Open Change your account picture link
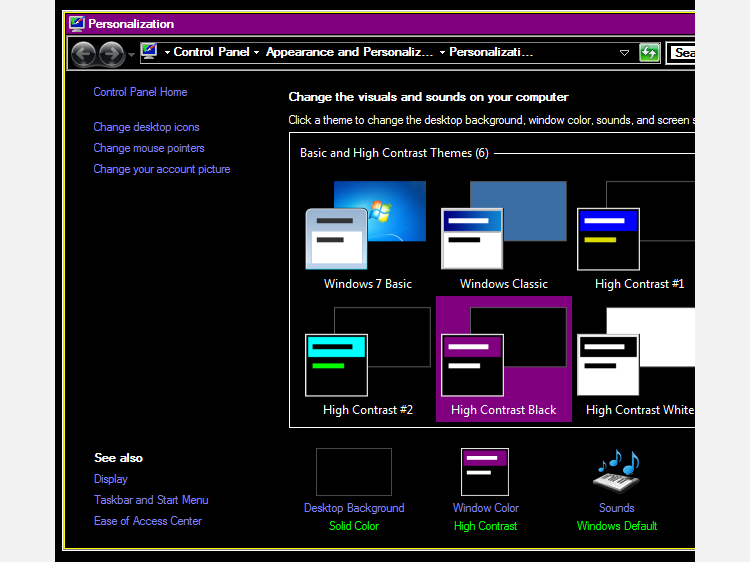Image resolution: width=750 pixels, height=562 pixels. pos(162,169)
